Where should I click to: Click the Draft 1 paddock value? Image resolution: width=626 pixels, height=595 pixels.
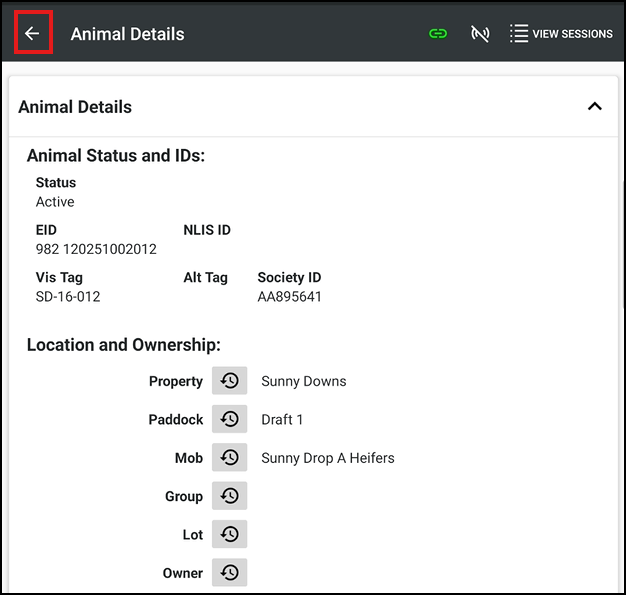(x=282, y=420)
